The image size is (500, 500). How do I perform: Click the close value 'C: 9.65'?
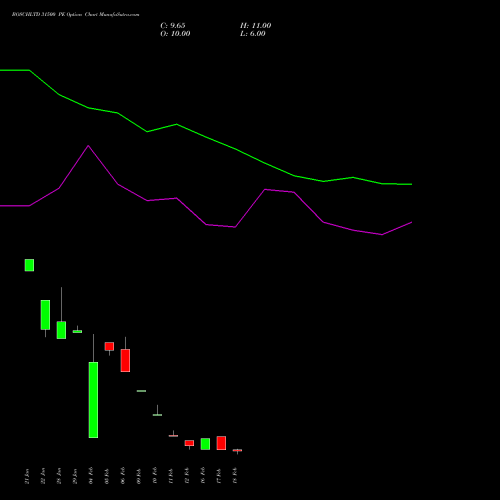(173, 26)
